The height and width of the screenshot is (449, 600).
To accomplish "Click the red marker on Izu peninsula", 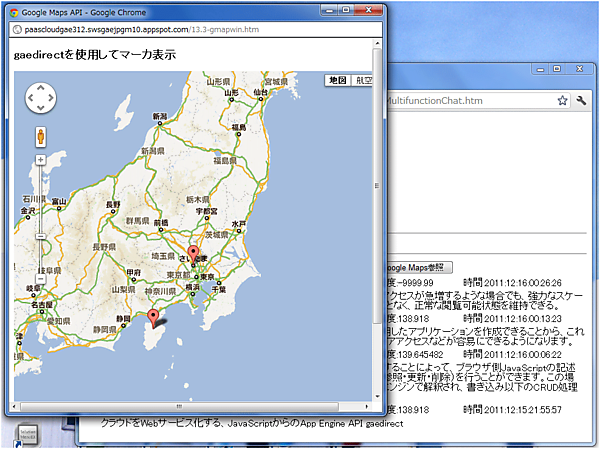I will click(153, 319).
